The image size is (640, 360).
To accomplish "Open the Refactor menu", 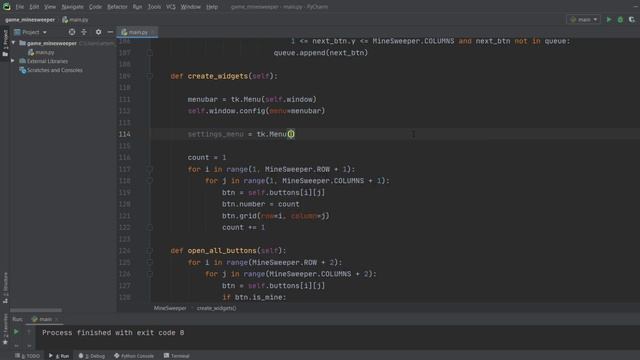I will pyautogui.click(x=117, y=7).
